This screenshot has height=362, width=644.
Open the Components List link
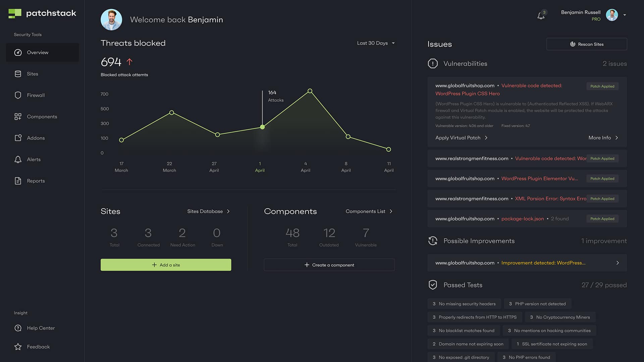[369, 212]
